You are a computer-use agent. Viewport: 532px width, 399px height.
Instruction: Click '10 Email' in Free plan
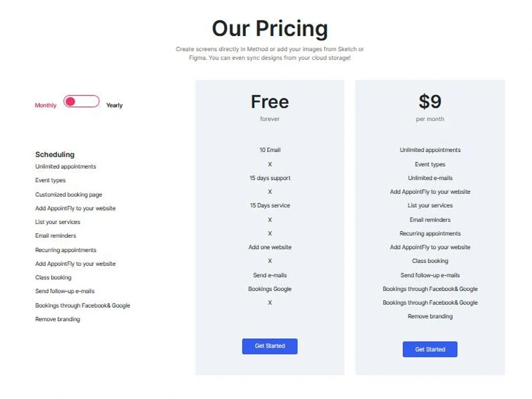point(270,149)
